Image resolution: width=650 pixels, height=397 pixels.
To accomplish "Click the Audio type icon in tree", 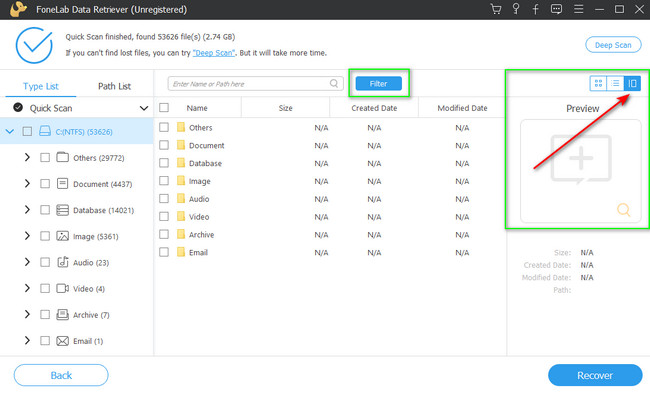I will pyautogui.click(x=63, y=262).
